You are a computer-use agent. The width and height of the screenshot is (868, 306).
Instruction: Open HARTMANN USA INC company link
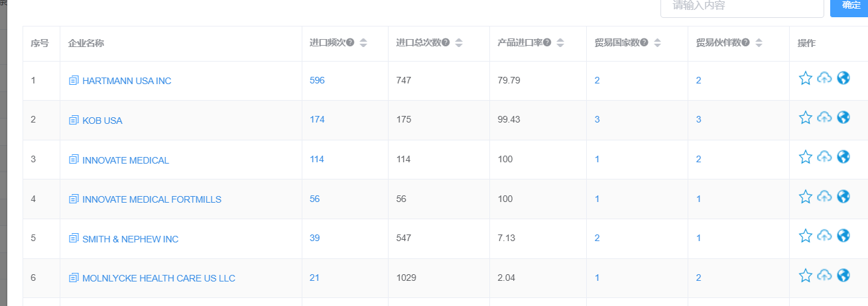pyautogui.click(x=127, y=81)
